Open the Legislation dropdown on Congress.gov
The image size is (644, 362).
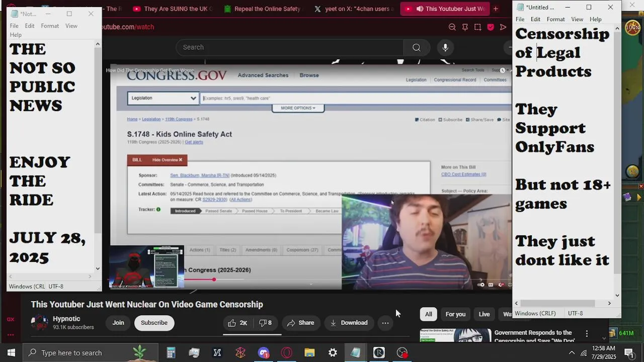click(x=163, y=98)
